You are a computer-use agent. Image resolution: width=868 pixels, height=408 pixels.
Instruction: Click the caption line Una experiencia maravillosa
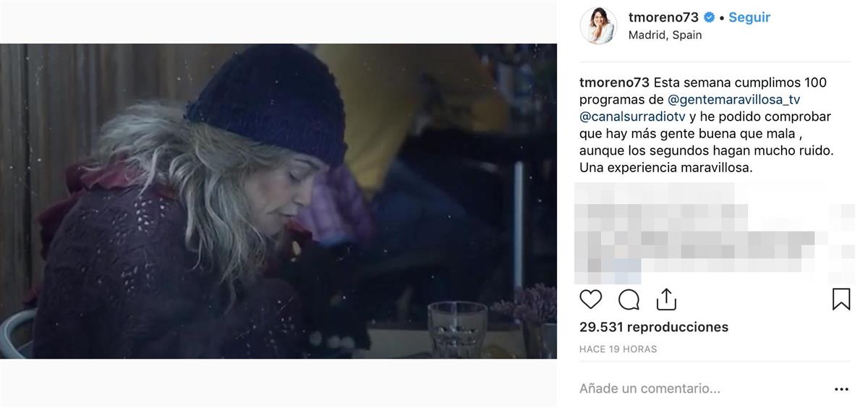tap(666, 167)
